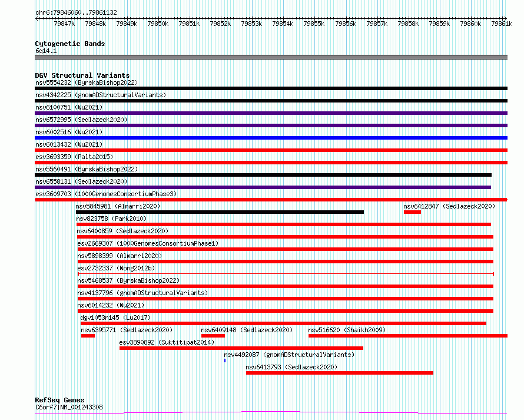Click the red bar of esv3890892
Viewport: 524px width, 420px height.
point(241,348)
